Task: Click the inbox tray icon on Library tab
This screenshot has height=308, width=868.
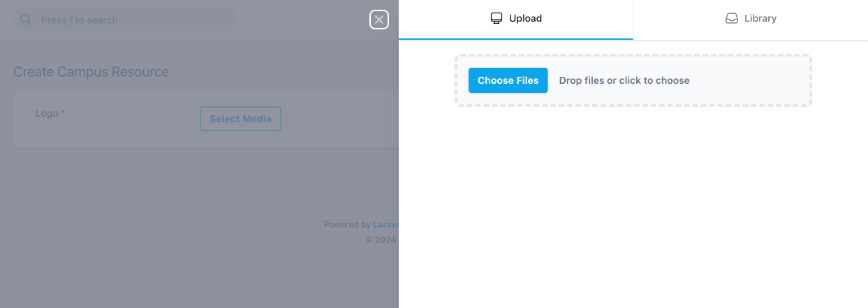Action: coord(732,19)
